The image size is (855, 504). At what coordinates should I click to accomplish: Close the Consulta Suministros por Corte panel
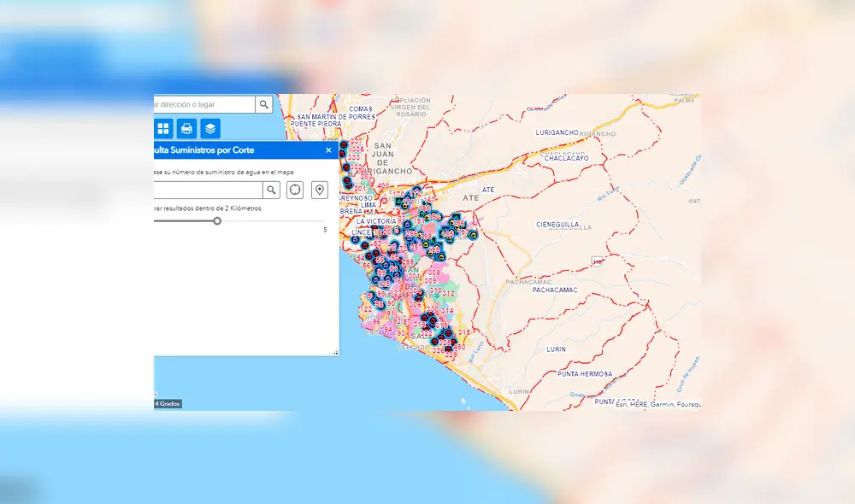(328, 150)
